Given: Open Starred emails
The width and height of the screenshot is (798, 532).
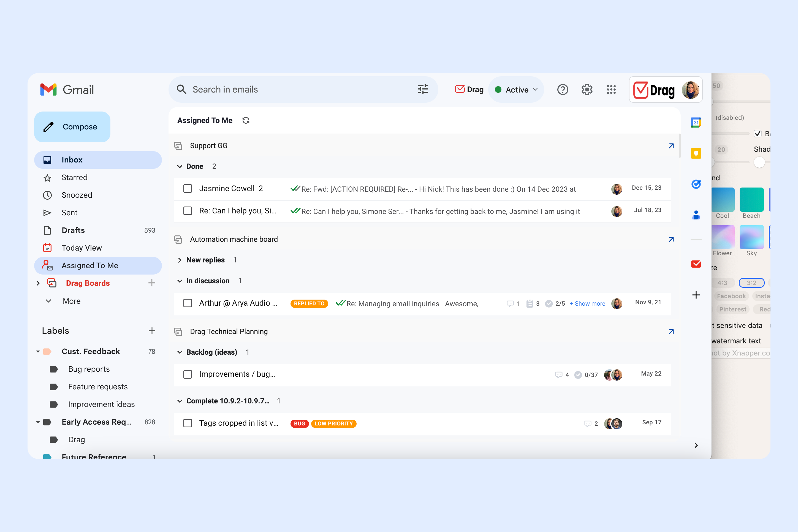Looking at the screenshot, I should [x=98, y=177].
